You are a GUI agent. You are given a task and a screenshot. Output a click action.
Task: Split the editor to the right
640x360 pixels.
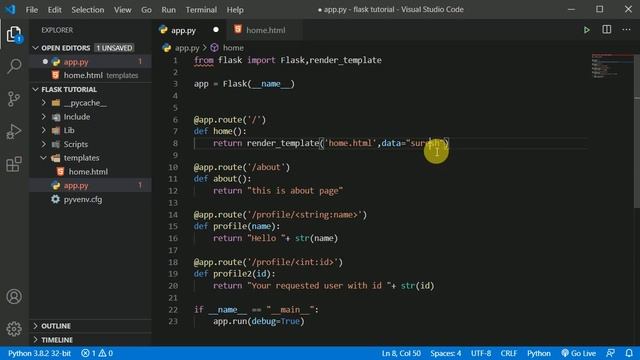click(607, 29)
